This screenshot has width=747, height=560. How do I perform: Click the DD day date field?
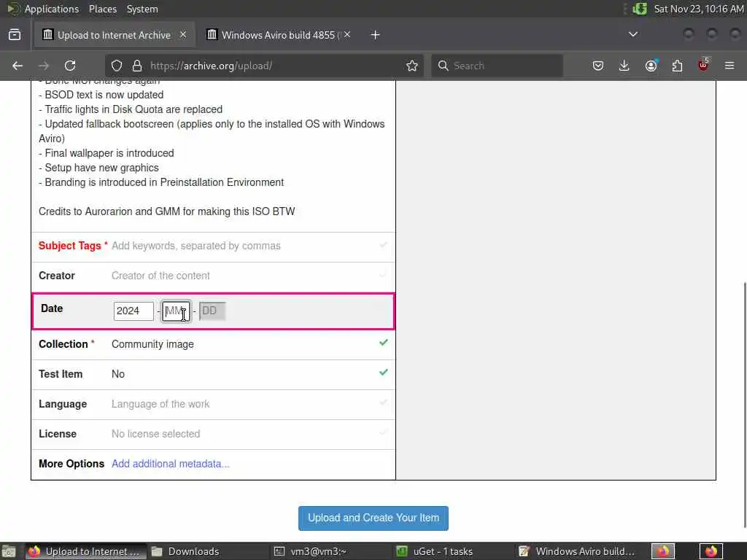tap(212, 311)
